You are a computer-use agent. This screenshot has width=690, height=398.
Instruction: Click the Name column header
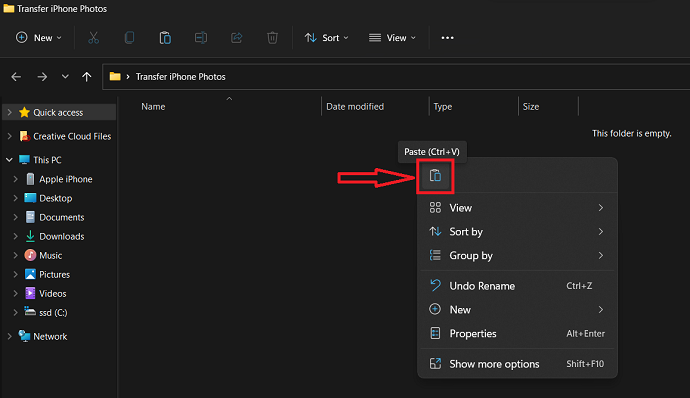[x=153, y=107]
